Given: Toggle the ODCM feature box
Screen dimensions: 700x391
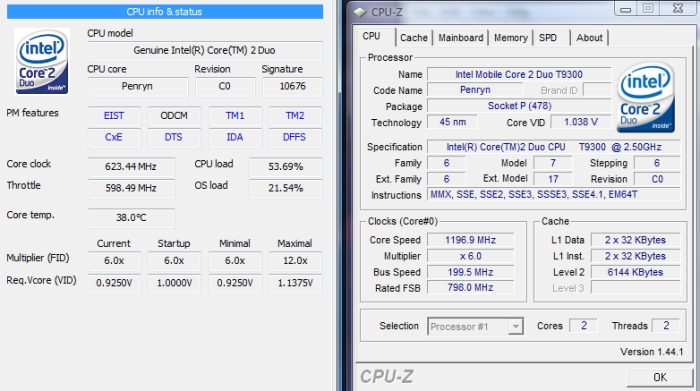Looking at the screenshot, I should (174, 116).
